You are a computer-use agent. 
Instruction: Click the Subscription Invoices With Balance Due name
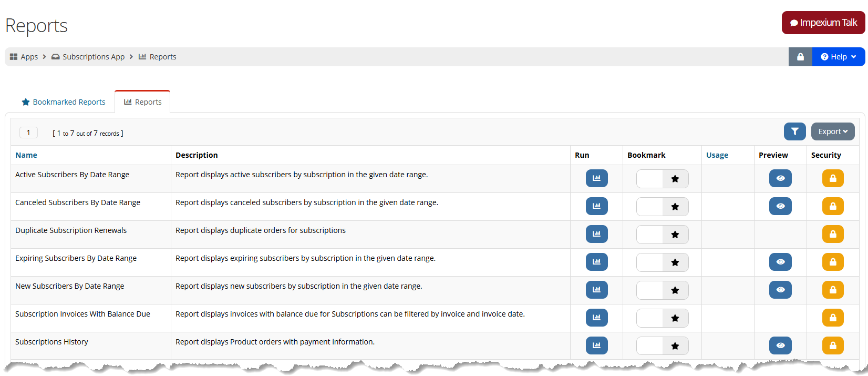pos(82,314)
